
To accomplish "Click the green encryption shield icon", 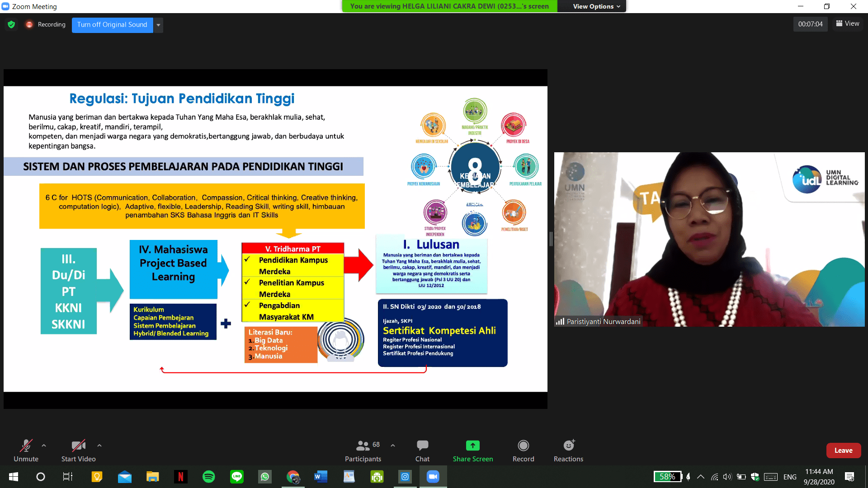I will tap(11, 25).
